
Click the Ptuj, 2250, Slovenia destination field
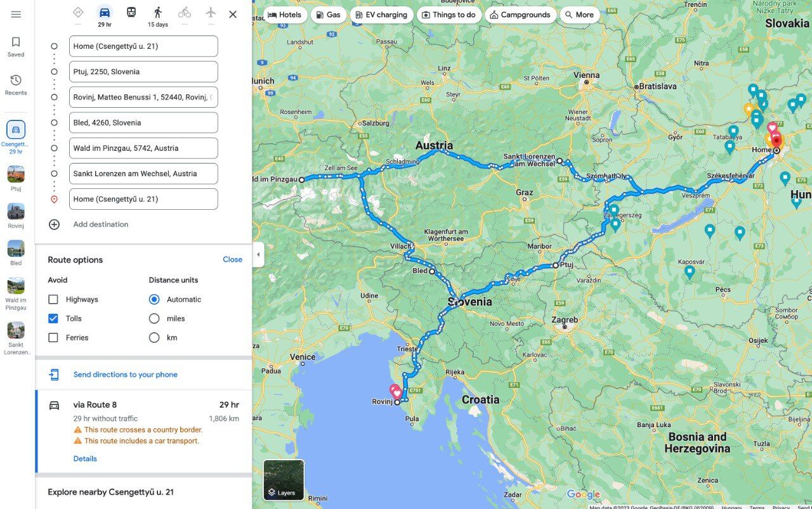click(x=143, y=72)
